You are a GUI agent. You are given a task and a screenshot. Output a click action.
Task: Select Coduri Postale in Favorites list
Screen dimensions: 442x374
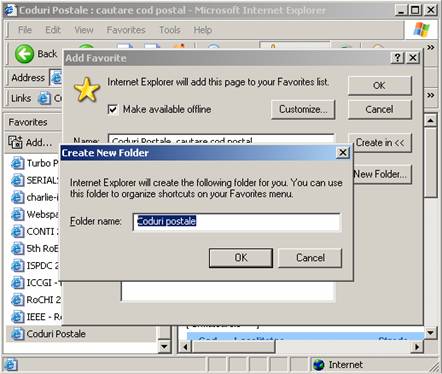pos(81,334)
